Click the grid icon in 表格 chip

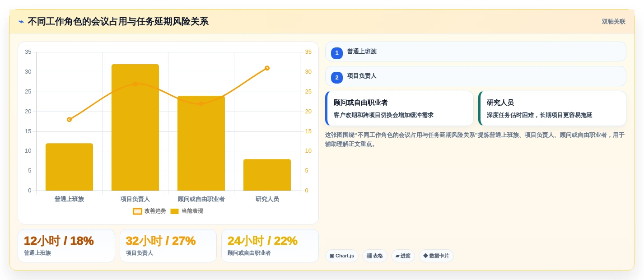pyautogui.click(x=369, y=256)
